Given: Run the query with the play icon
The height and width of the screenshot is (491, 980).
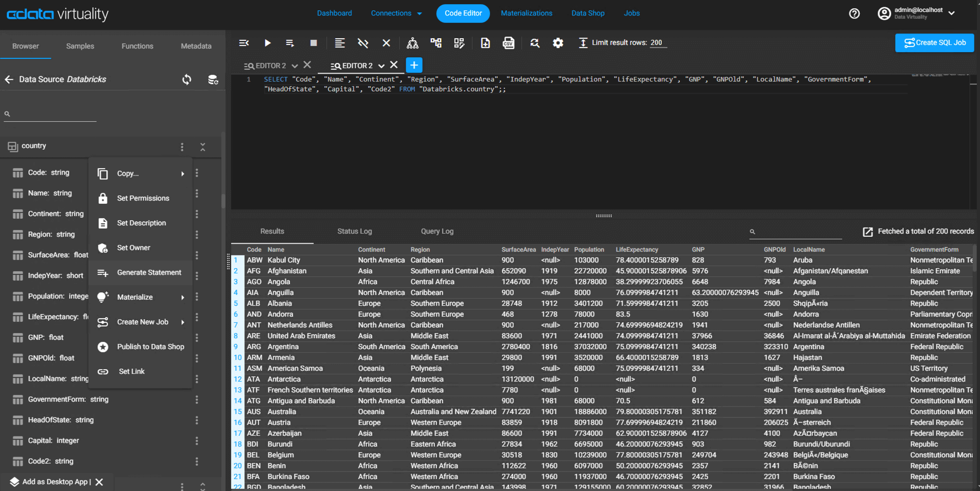Looking at the screenshot, I should (x=267, y=43).
